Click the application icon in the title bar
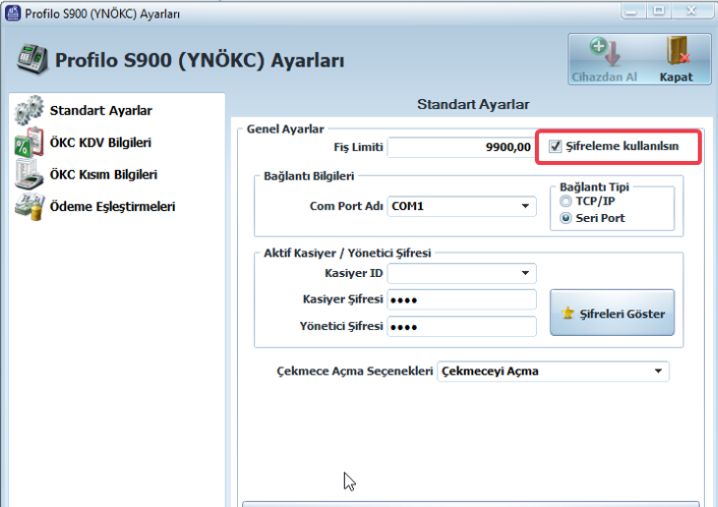Viewport: 718px width, 507px height. (13, 13)
